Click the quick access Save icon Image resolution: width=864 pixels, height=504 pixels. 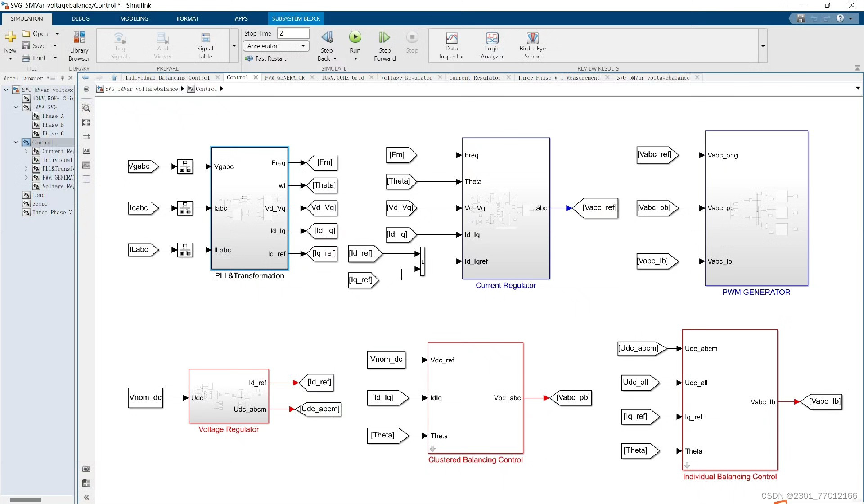[801, 18]
